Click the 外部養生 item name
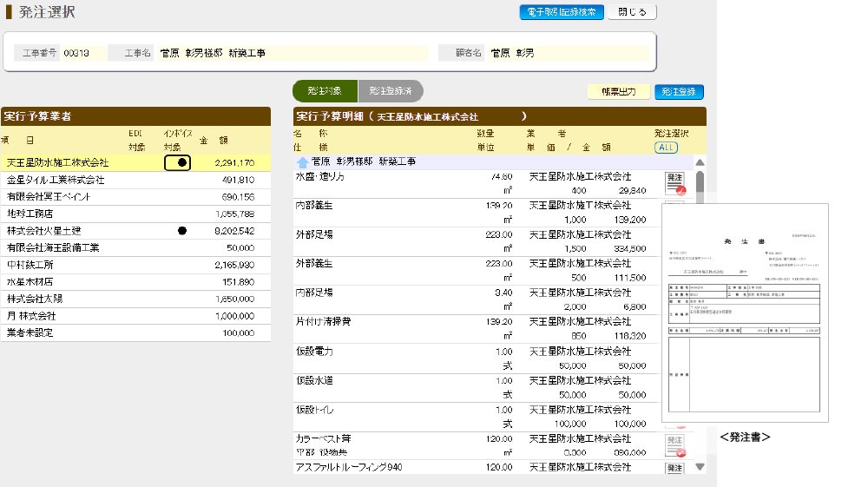The width and height of the screenshot is (868, 487). [314, 263]
